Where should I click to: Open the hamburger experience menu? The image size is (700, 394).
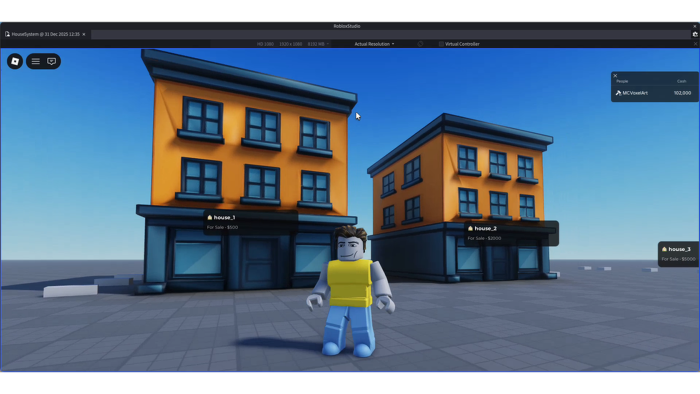coord(36,61)
